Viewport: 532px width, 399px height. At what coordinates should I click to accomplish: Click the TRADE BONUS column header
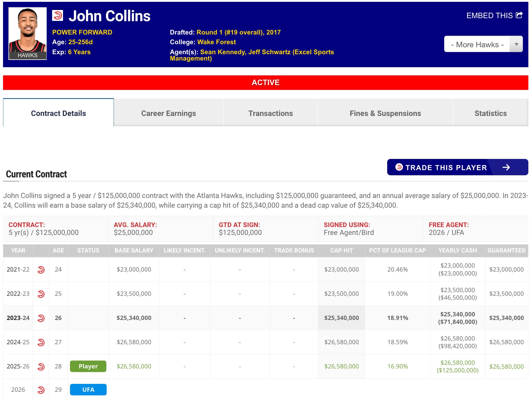tap(294, 250)
